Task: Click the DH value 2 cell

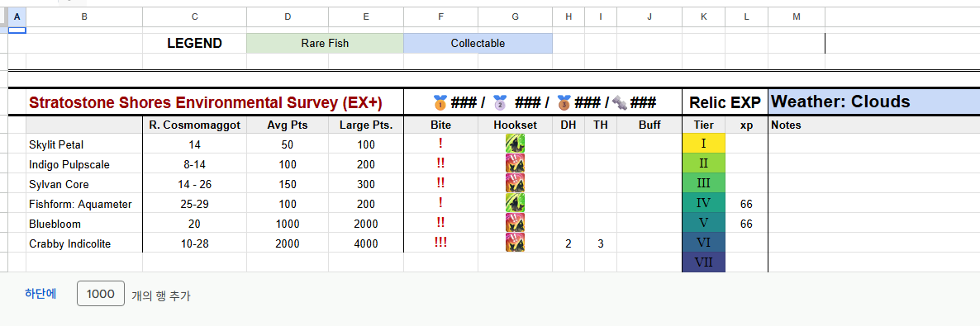Action: pyautogui.click(x=568, y=243)
